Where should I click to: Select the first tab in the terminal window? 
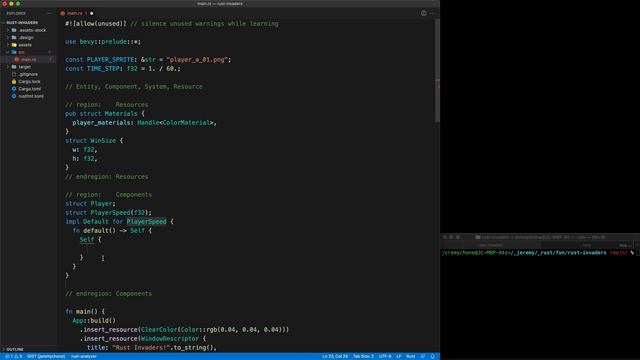point(491,245)
